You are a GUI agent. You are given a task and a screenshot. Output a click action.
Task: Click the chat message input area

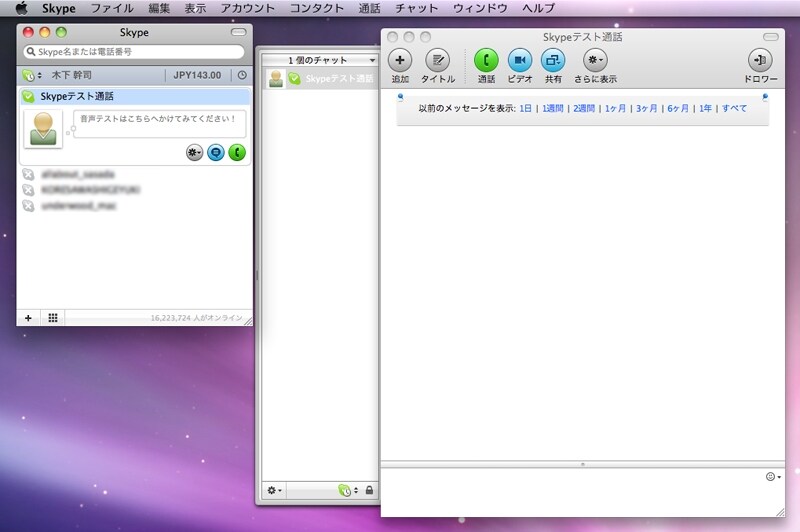click(x=571, y=492)
